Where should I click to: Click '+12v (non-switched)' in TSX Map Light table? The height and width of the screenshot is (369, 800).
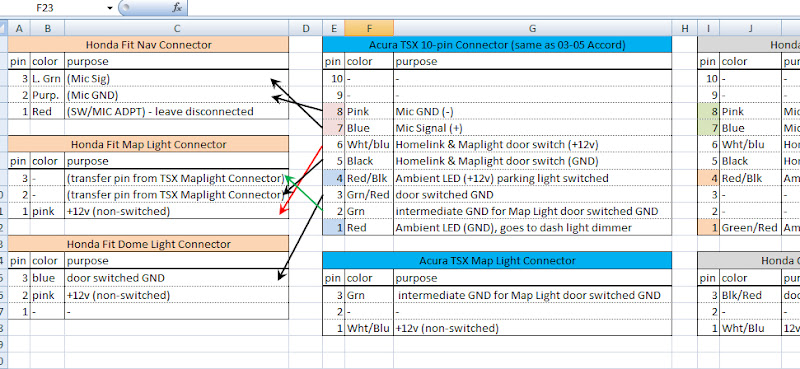click(x=533, y=328)
